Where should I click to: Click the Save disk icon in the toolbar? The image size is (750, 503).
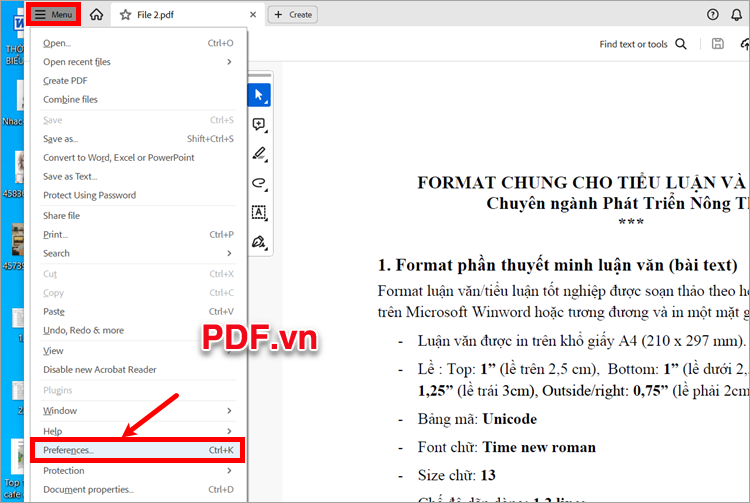pyautogui.click(x=717, y=44)
